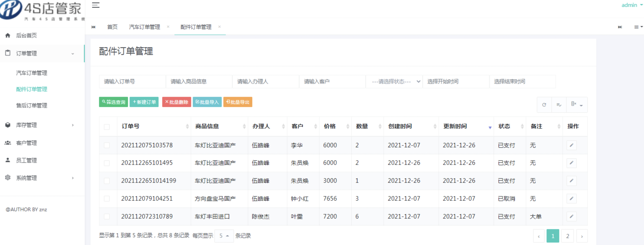Focus the 请输入客户 input field

(332, 81)
